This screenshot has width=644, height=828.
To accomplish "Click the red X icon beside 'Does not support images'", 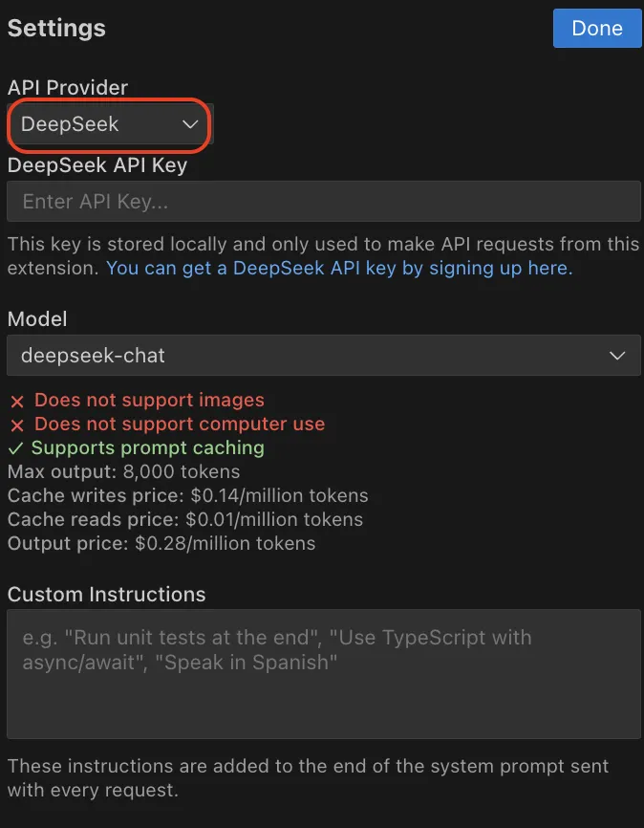I will pos(15,400).
